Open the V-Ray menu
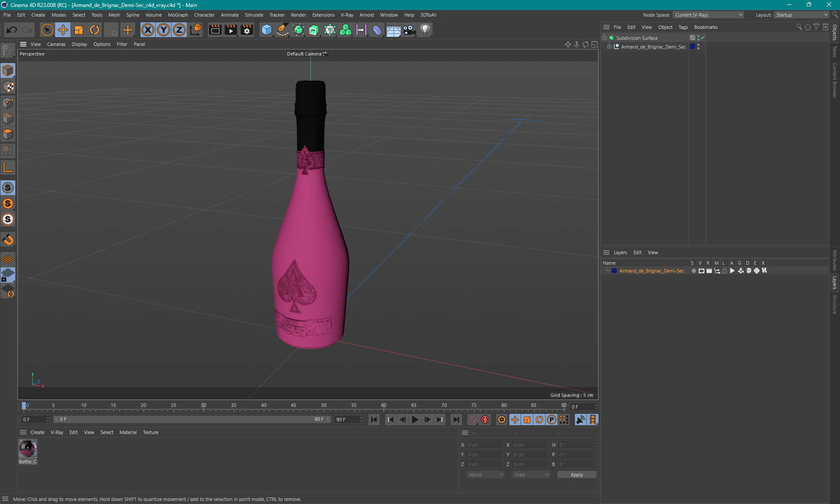The width and height of the screenshot is (840, 504). (x=347, y=15)
